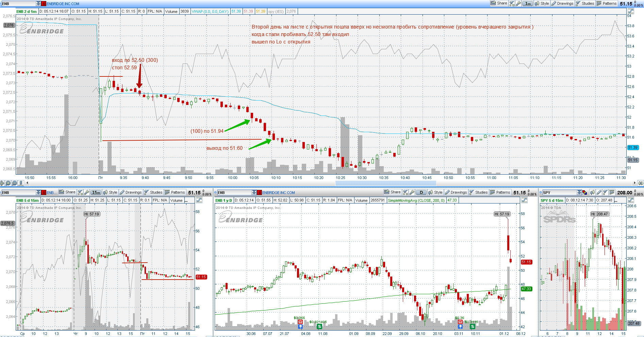Toggle scale icon at bottom-left chart right edge
This screenshot has height=337, width=644.
tap(199, 200)
